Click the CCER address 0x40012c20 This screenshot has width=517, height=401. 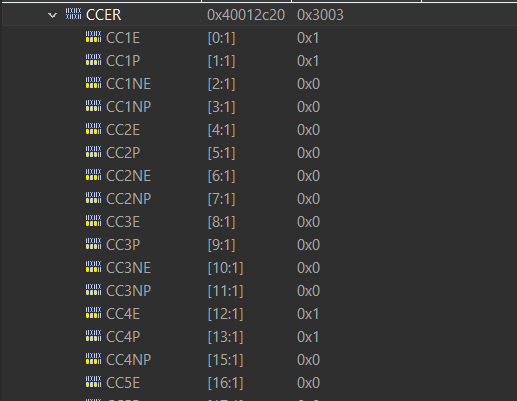246,15
